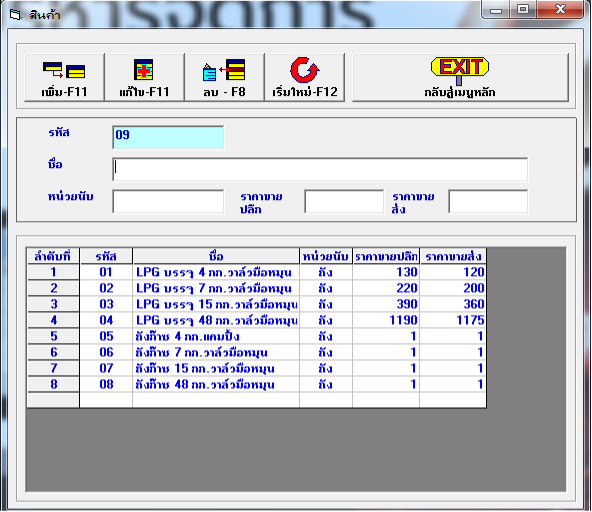The image size is (592, 512).
Task: Click the ถังก๊าซ 4 กก.แคมปิ้ง row name
Action: click(216, 336)
